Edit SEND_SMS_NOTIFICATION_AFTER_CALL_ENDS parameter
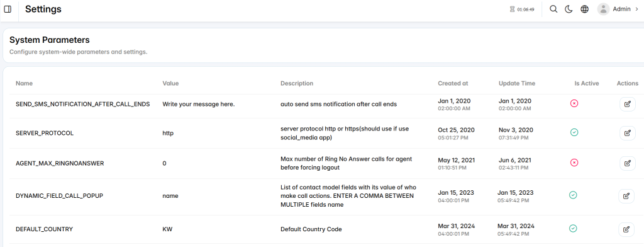The image size is (644, 247). click(x=627, y=104)
